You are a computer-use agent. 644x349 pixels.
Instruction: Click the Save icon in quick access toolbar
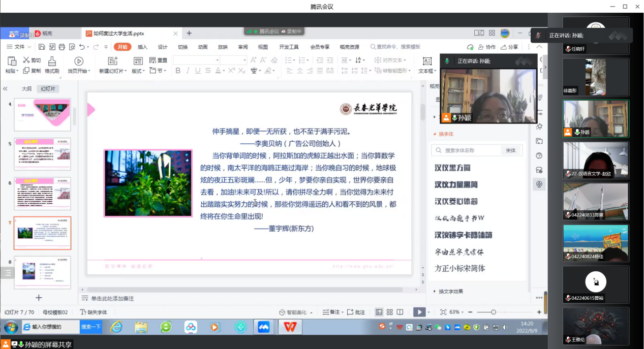click(42, 47)
